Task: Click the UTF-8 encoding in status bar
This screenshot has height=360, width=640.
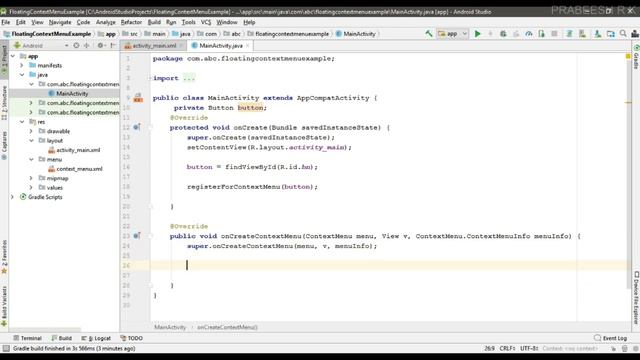Action: (x=529, y=349)
